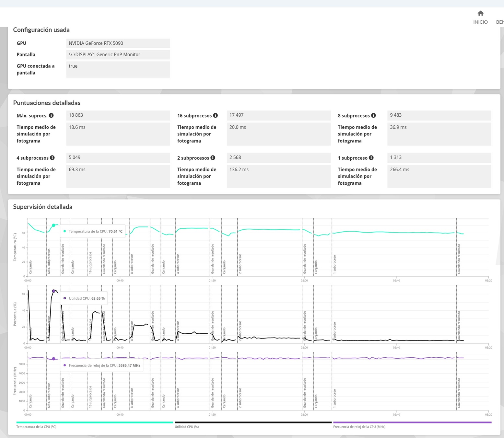
Task: Click the 16 subprocesos score 17 497
Action: (x=278, y=115)
